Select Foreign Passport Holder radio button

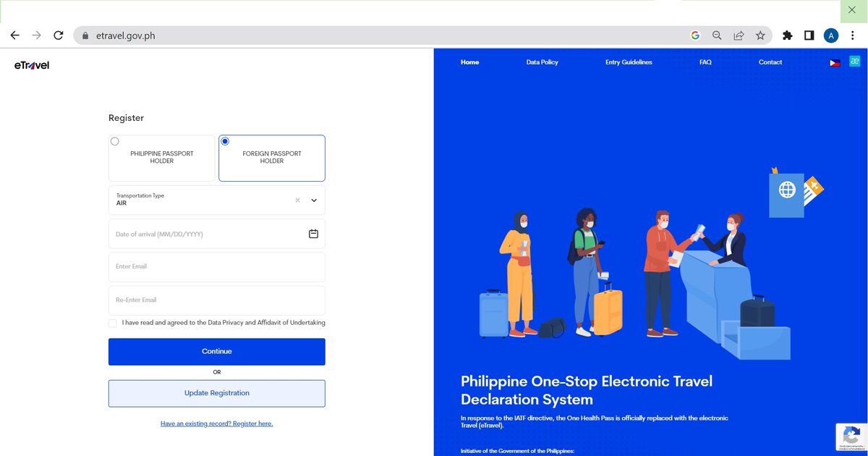coord(225,141)
